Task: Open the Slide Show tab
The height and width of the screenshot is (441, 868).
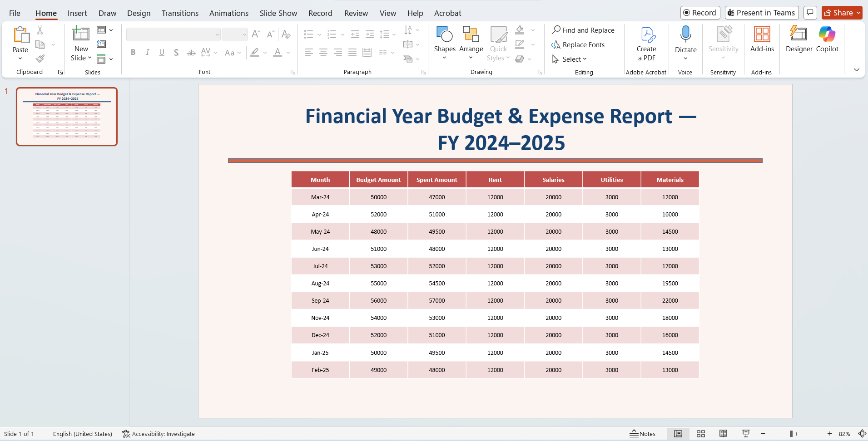Action: (x=278, y=13)
